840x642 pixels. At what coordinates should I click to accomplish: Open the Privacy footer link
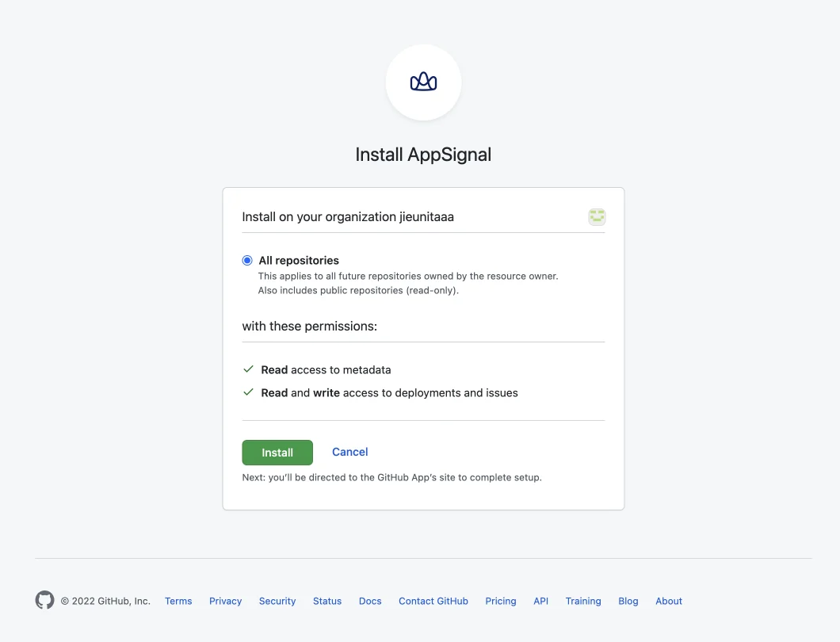[225, 601]
